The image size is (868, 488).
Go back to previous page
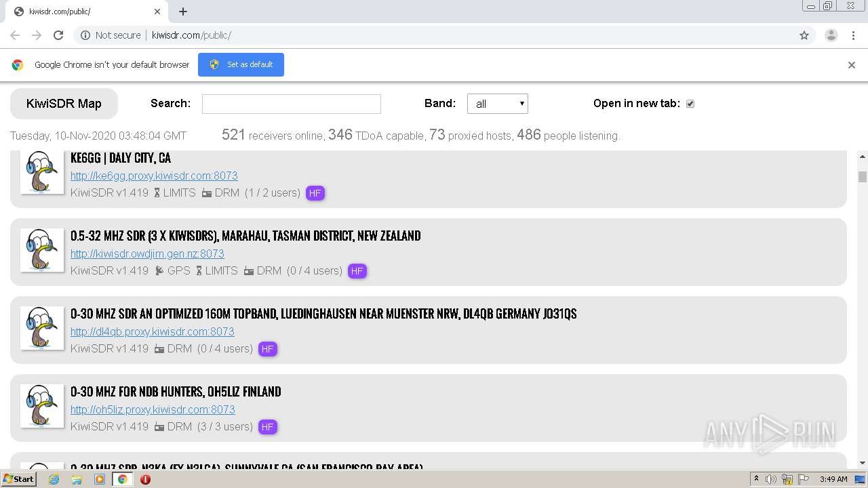tap(15, 35)
